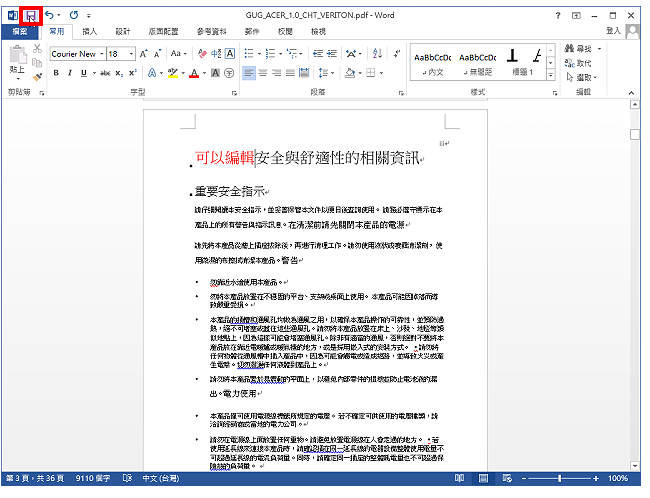Screen dimensions: 650x498
Task: Click the 尋找 (Find) button
Action: pyautogui.click(x=578, y=49)
